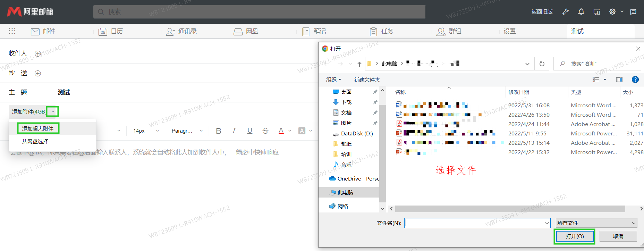Click the Alimail logo

point(30,12)
